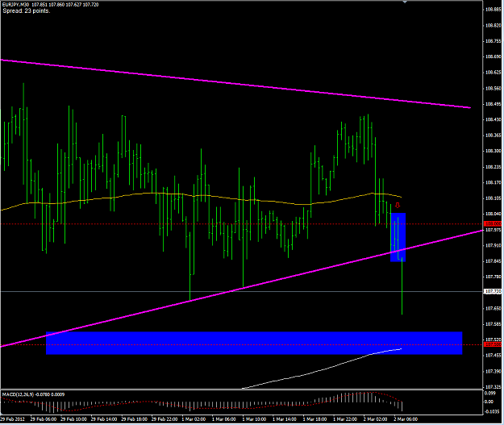Click the -0.1035 MACD scale value
The width and height of the screenshot is (504, 425).
coord(491,412)
